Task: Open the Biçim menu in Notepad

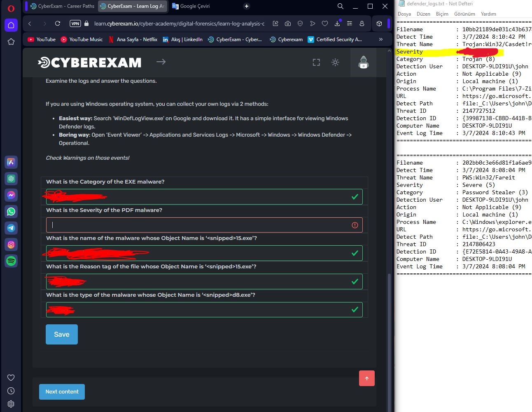Action: tap(442, 14)
